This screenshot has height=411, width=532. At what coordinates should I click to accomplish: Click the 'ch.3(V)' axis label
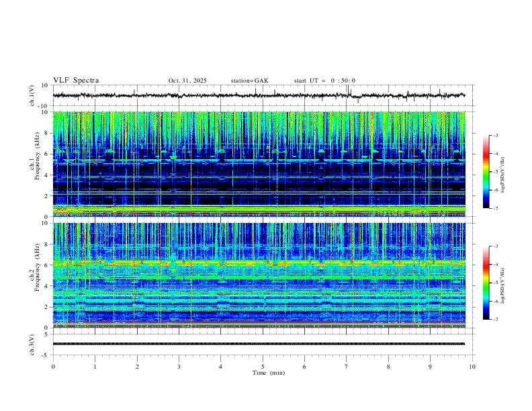(x=32, y=345)
